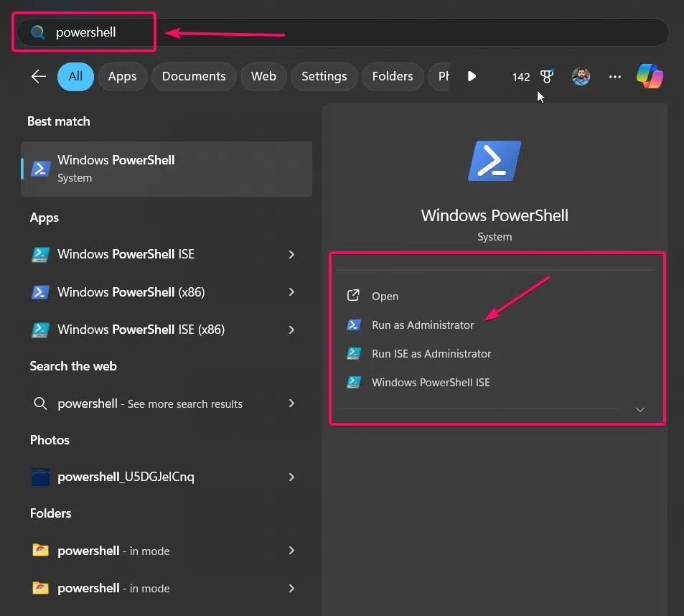Open the three-dot more options menu
Image resolution: width=684 pixels, height=616 pixels.
pos(615,77)
